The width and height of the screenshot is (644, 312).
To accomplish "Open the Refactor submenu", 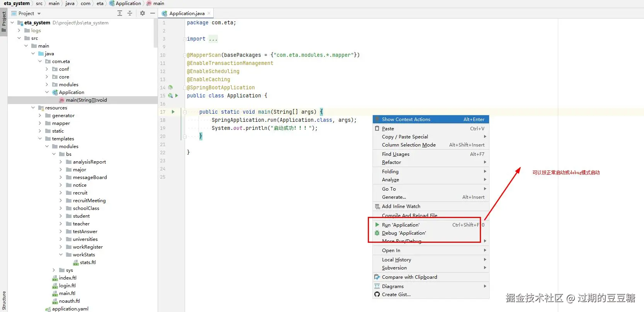I will coord(431,162).
